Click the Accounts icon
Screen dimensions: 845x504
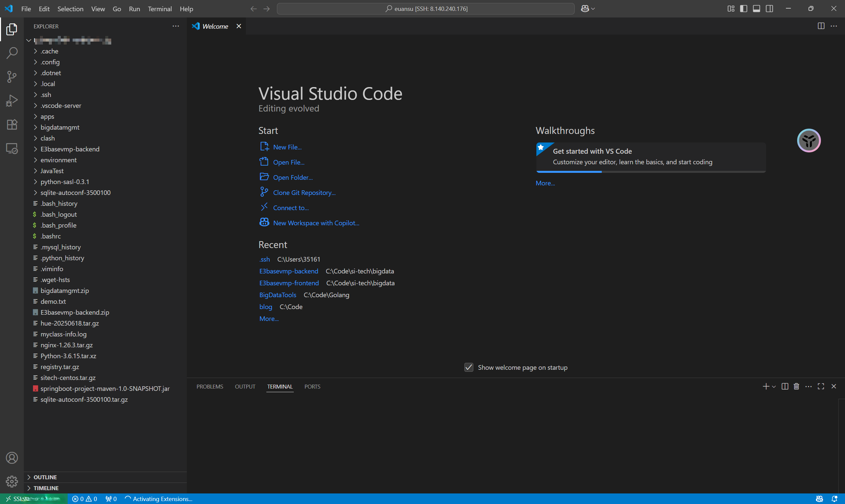(x=12, y=458)
